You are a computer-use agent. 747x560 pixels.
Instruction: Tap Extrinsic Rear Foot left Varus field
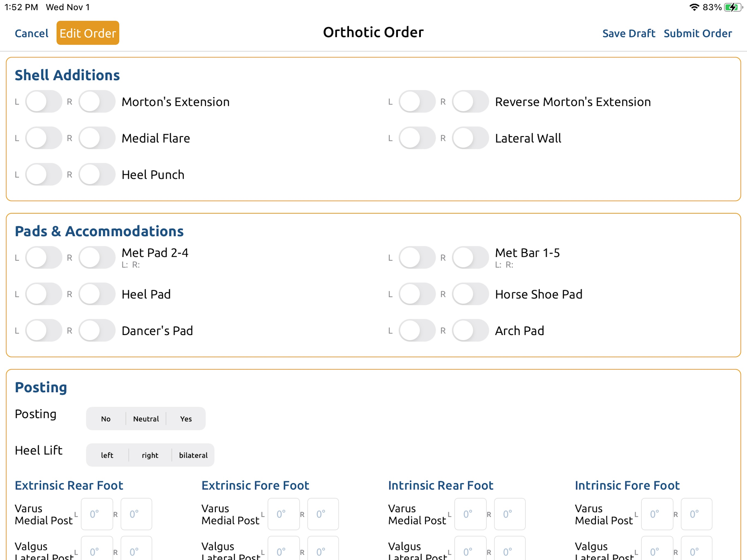point(97,514)
